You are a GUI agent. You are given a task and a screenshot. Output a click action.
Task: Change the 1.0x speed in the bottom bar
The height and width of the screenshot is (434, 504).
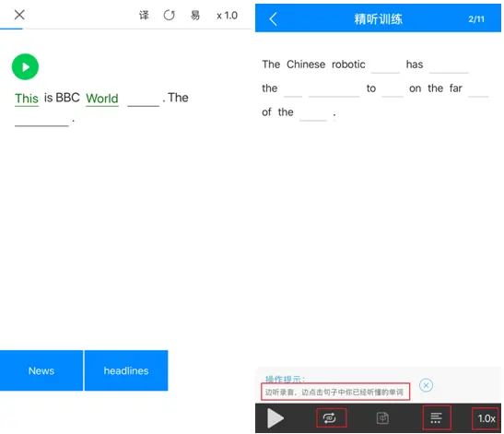pos(486,418)
